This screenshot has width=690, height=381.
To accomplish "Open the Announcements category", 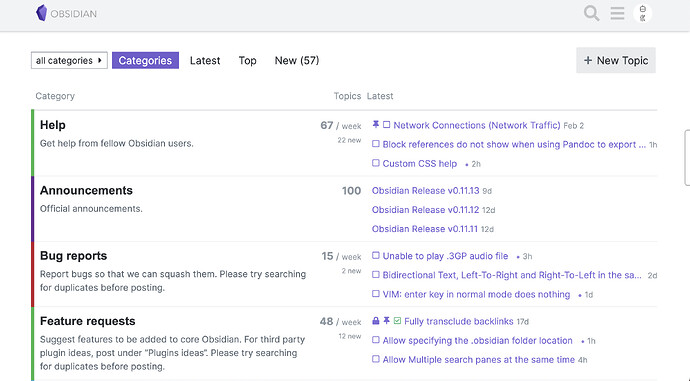I will (86, 190).
